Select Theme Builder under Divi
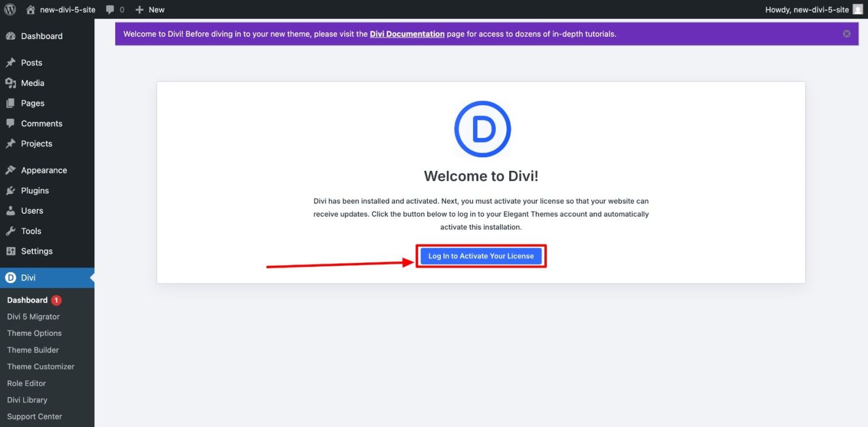The width and height of the screenshot is (868, 427). [33, 350]
